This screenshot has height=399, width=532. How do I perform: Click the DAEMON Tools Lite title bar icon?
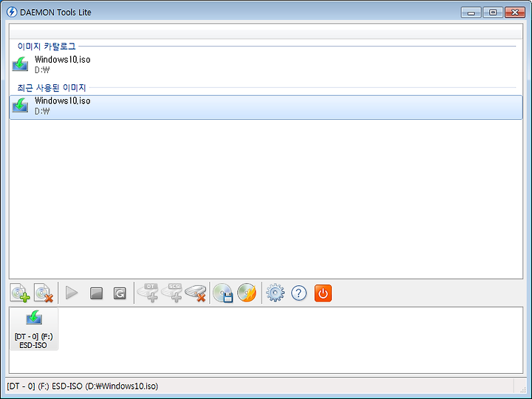12,13
